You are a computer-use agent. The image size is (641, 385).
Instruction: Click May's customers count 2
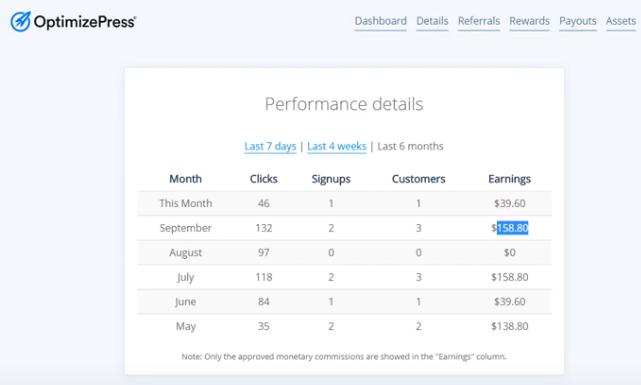click(x=418, y=326)
